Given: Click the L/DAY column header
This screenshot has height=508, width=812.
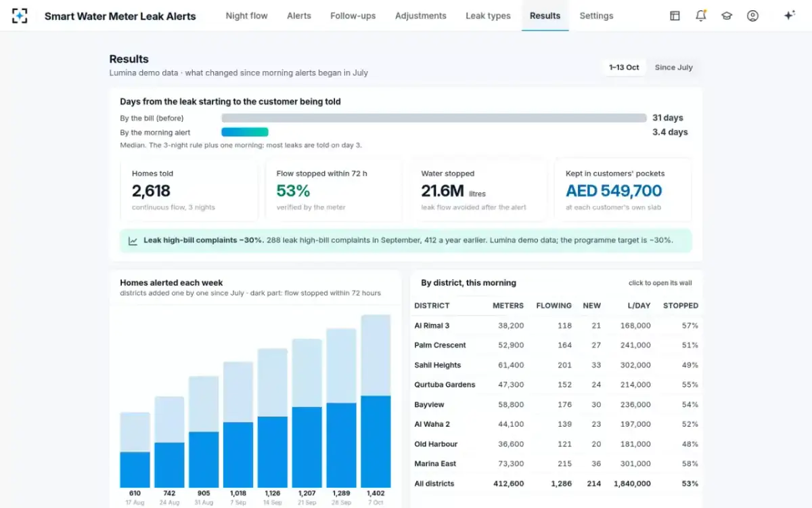Looking at the screenshot, I should tap(639, 305).
